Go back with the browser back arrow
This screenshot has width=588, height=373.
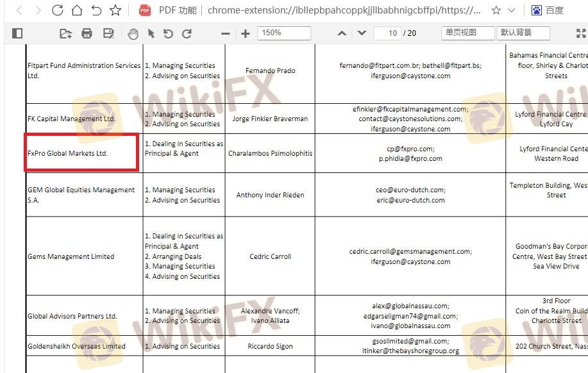coord(20,10)
